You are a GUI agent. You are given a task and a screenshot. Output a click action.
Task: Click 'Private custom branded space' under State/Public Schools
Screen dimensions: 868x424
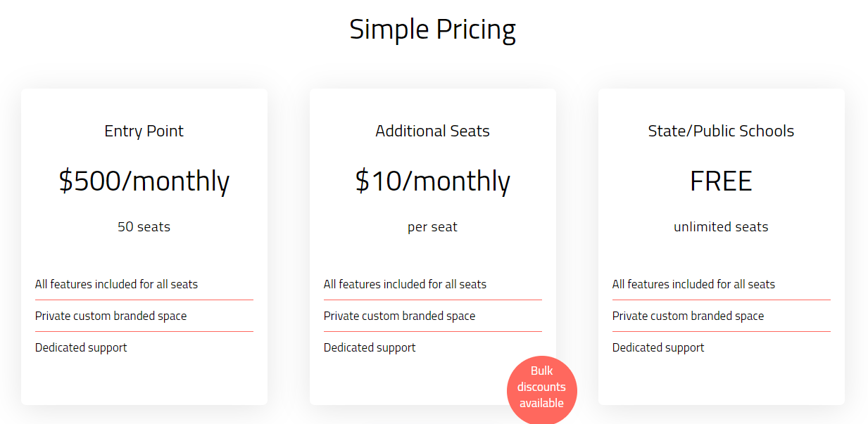click(688, 316)
